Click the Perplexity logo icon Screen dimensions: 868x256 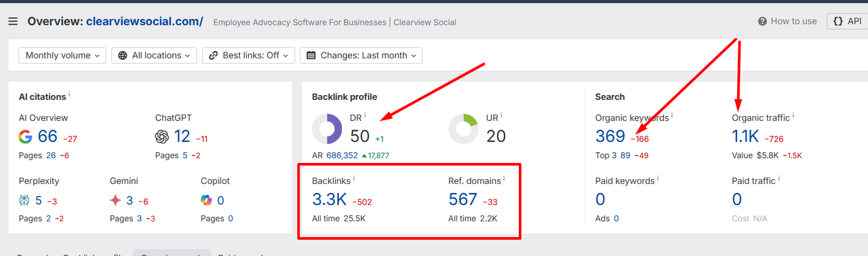(24, 200)
